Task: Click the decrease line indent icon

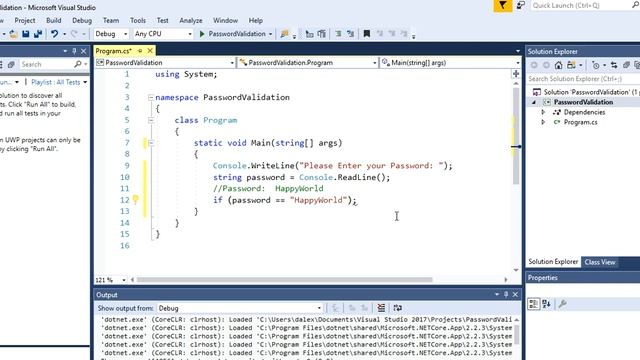Action: click(309, 34)
